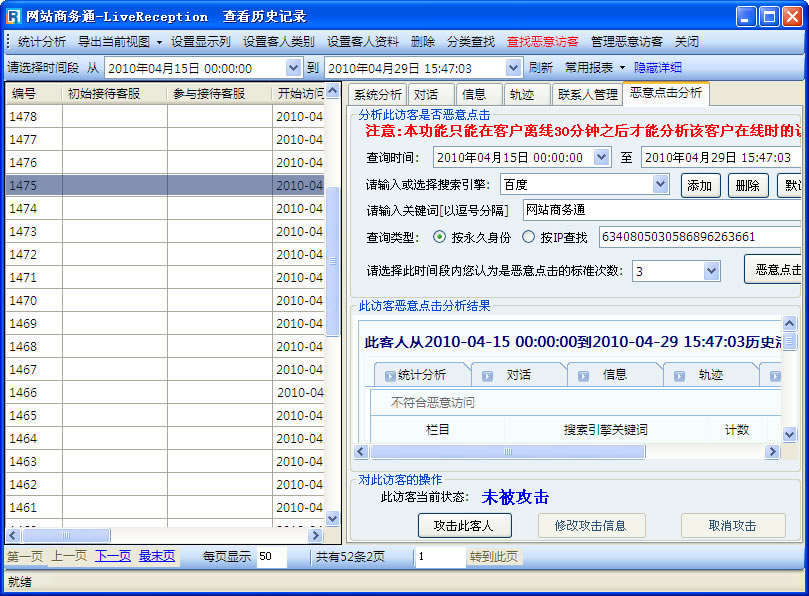Image resolution: width=809 pixels, height=596 pixels.
Task: Click the arrow icon beside result-panel 对话
Action: tap(487, 376)
